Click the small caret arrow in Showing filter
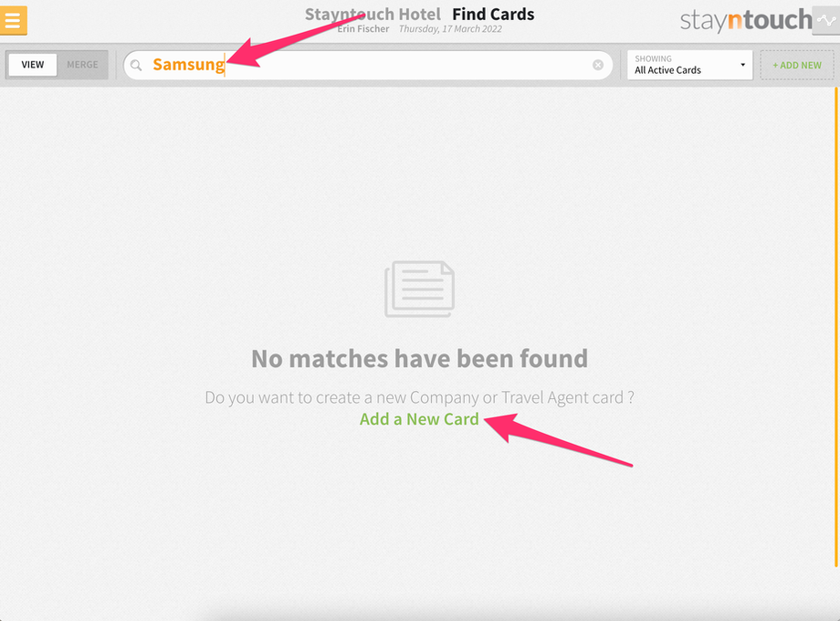Viewport: 840px width, 621px height. pyautogui.click(x=742, y=65)
